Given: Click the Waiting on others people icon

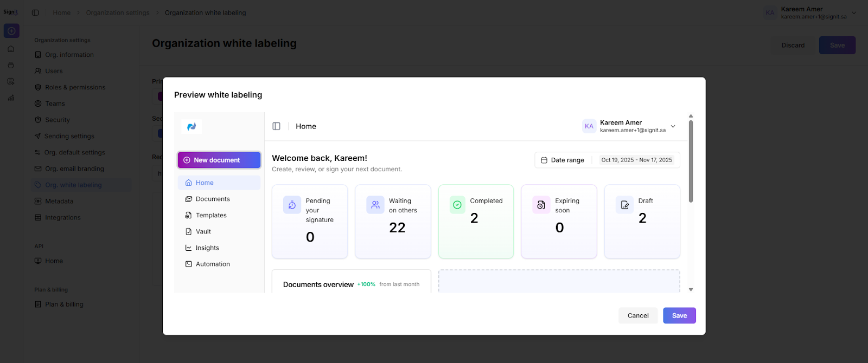Looking at the screenshot, I should (375, 205).
